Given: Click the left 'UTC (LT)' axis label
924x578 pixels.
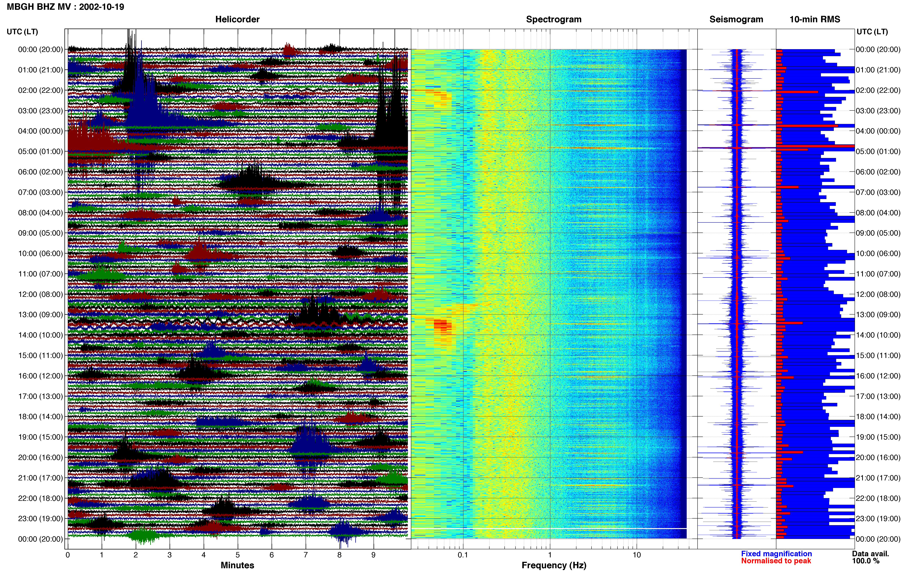Looking at the screenshot, I should [22, 32].
